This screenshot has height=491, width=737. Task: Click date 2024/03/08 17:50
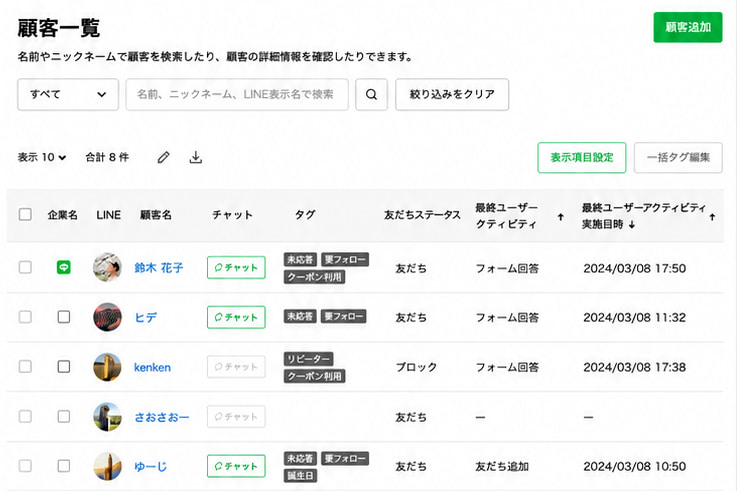tap(635, 268)
